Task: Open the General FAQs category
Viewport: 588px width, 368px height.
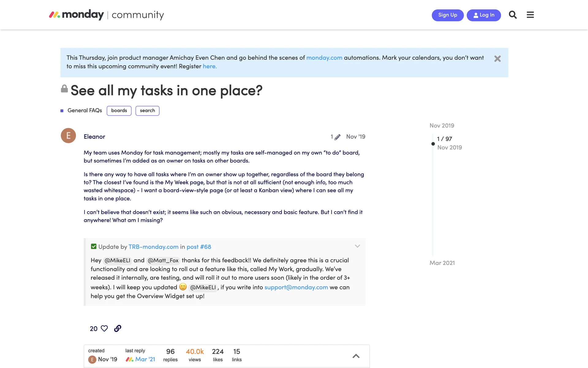Action: [x=85, y=110]
